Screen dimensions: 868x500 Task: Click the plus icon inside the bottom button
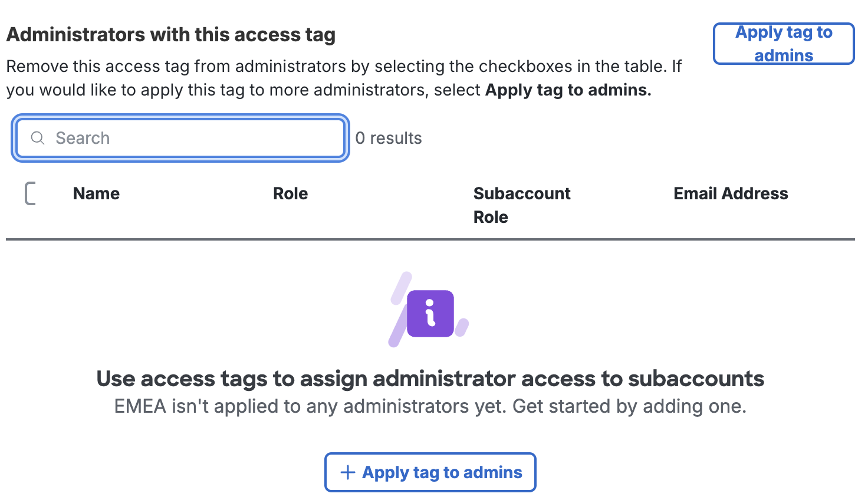(x=347, y=472)
